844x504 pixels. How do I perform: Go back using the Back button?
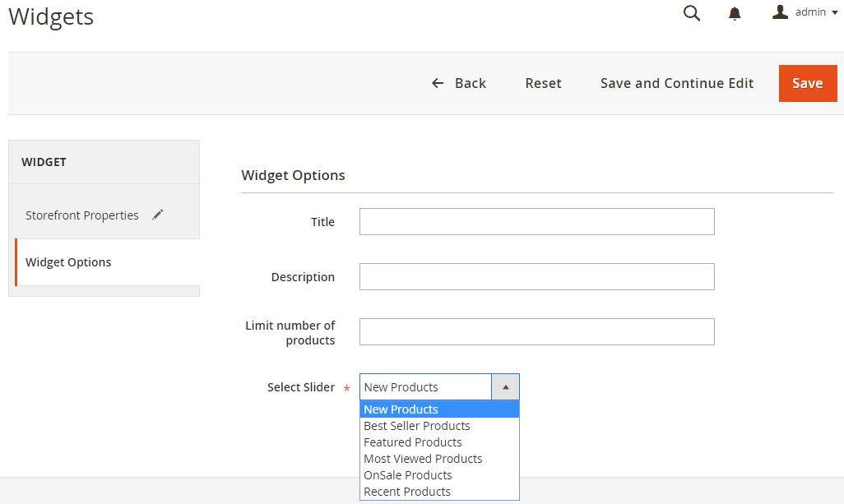[459, 83]
